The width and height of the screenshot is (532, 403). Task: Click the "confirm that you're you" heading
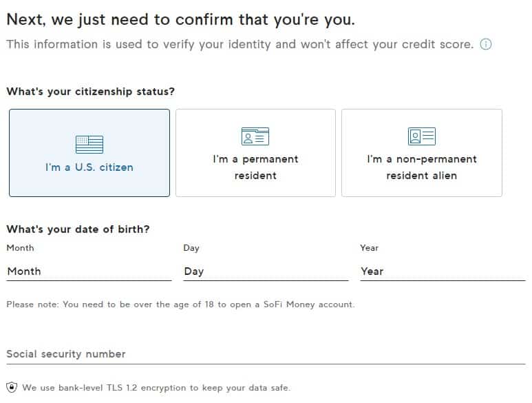tap(181, 19)
